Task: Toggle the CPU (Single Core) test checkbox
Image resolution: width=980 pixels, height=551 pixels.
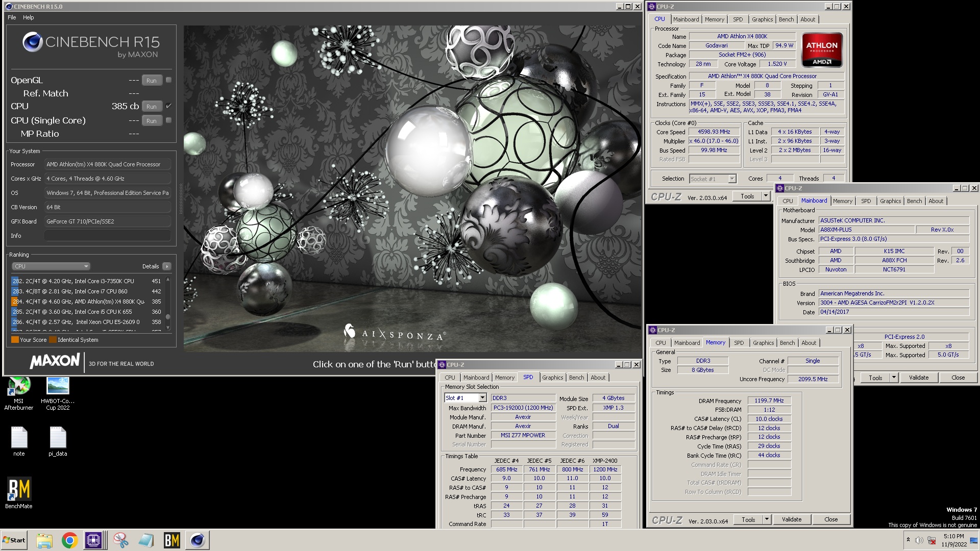Action: (x=168, y=120)
